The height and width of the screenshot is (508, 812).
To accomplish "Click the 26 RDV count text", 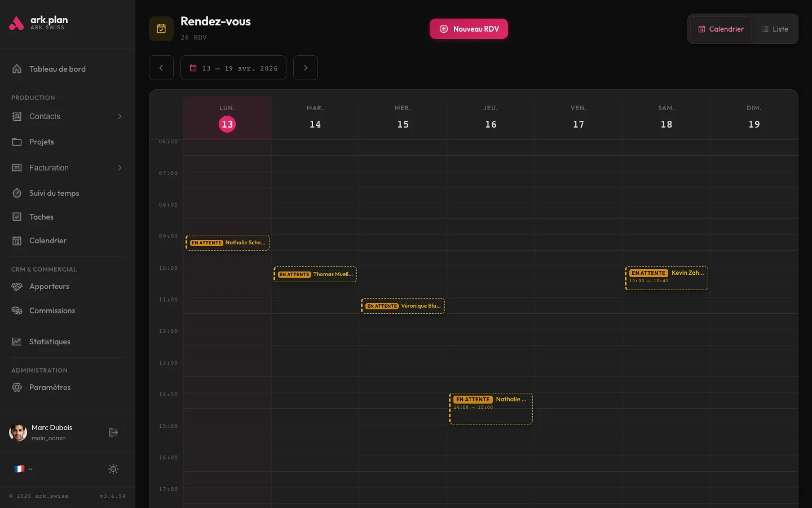I will point(194,37).
